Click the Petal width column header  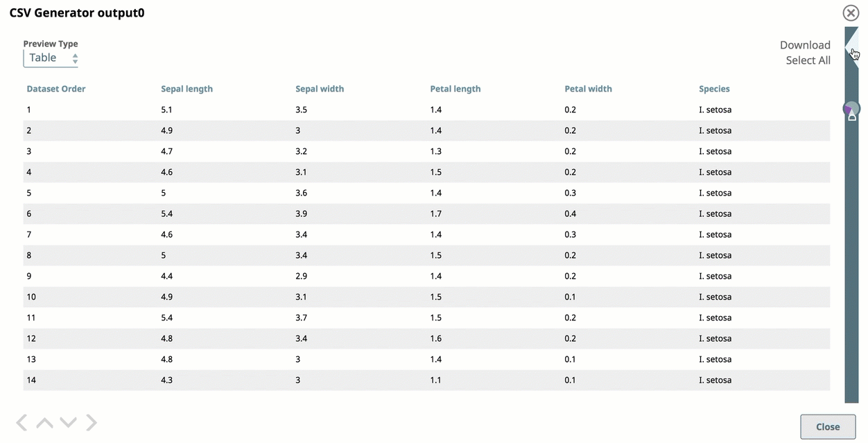point(588,89)
